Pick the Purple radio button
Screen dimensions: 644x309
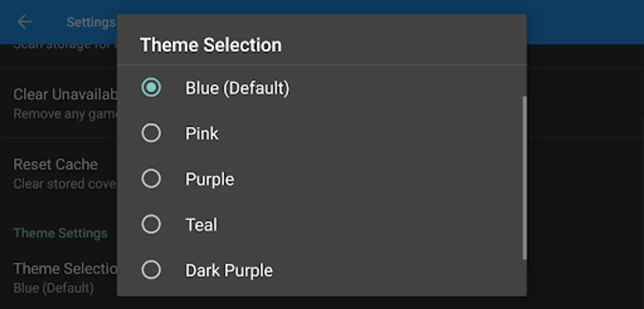coord(151,179)
